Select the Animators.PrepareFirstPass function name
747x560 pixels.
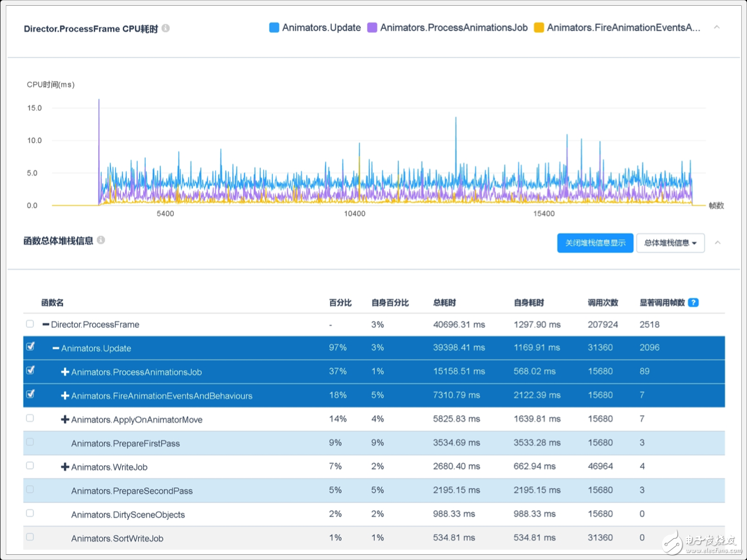point(125,443)
